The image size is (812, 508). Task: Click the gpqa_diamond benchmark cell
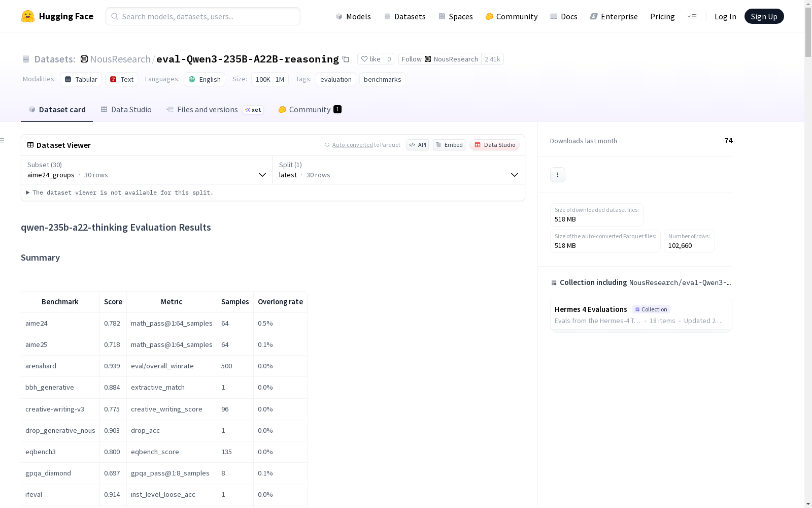[x=60, y=473]
